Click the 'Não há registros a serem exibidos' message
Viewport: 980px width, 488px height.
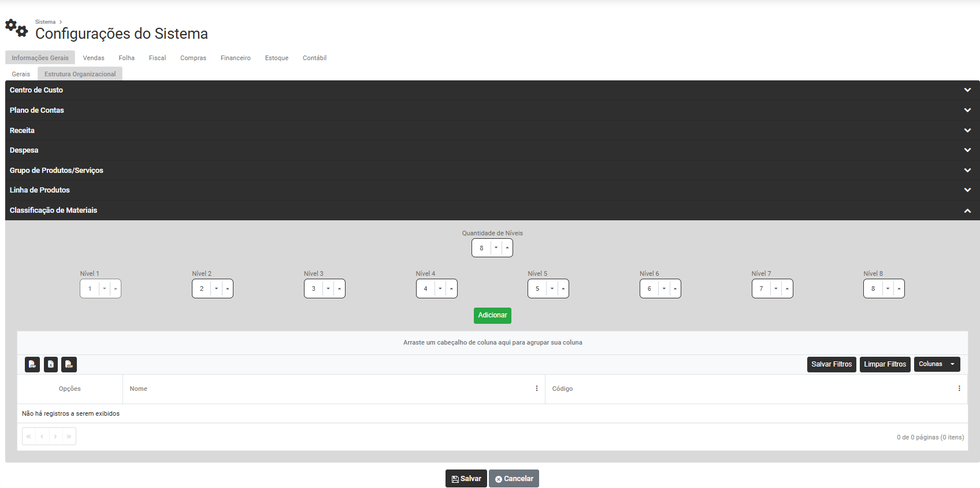point(70,413)
